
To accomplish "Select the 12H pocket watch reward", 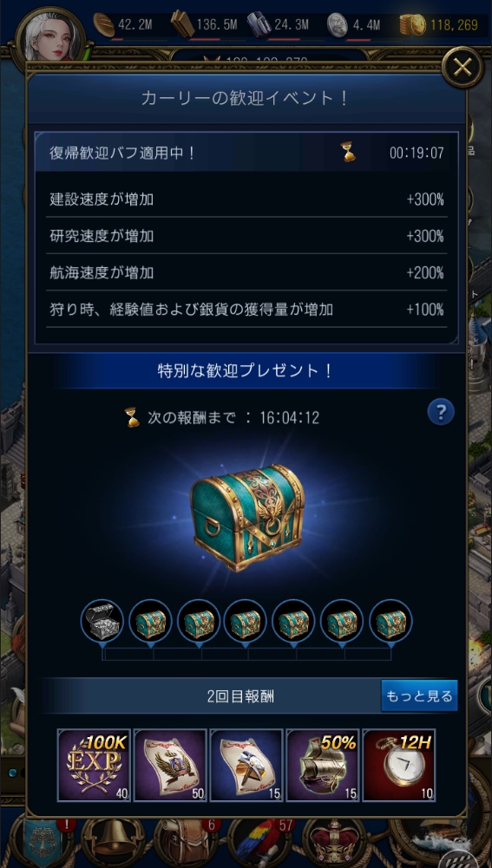I will click(x=399, y=765).
